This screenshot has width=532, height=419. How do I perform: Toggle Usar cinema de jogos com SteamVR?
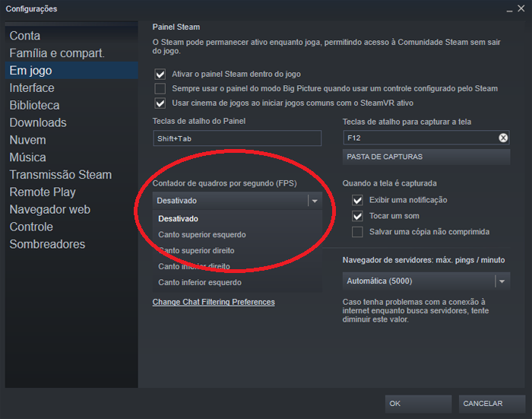[x=160, y=103]
